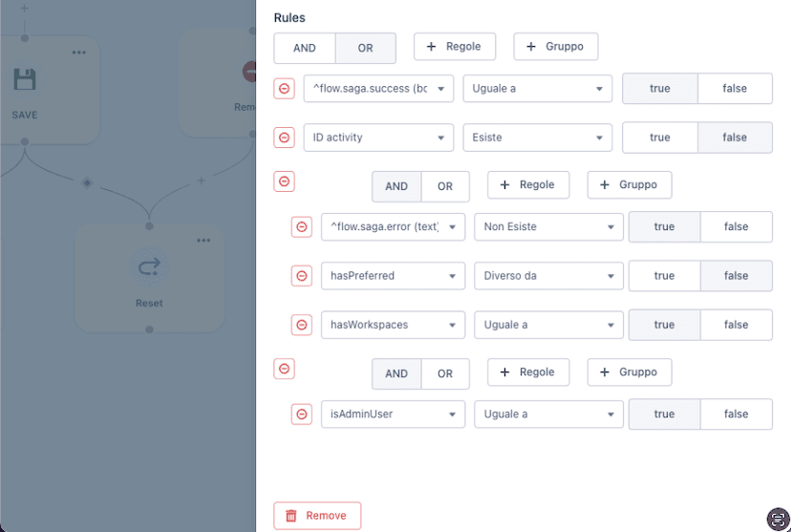Set hasWorkspaces value to true
Image resolution: width=791 pixels, height=532 pixels.
point(664,325)
